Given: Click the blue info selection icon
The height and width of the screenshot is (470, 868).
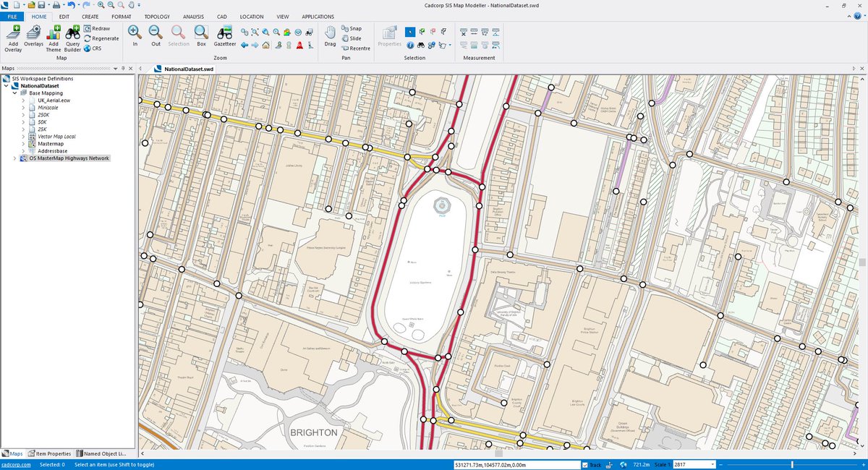Looking at the screenshot, I should click(x=410, y=45).
